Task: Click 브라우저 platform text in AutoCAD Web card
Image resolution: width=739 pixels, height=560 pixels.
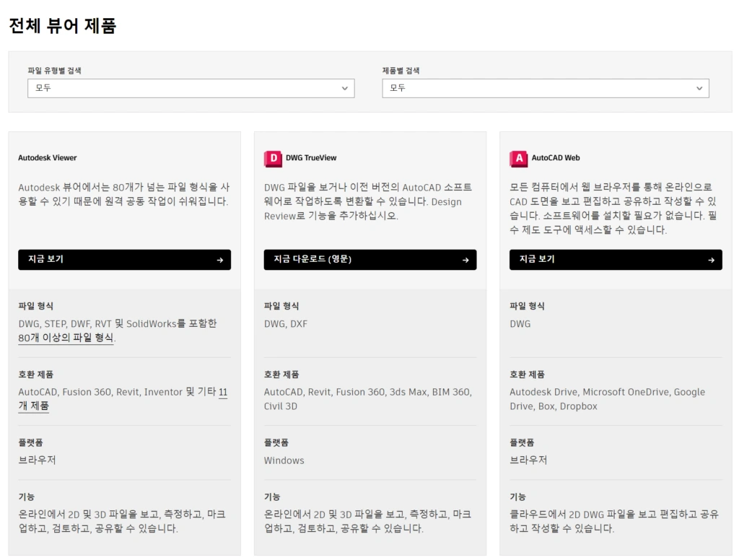Action: tap(528, 460)
